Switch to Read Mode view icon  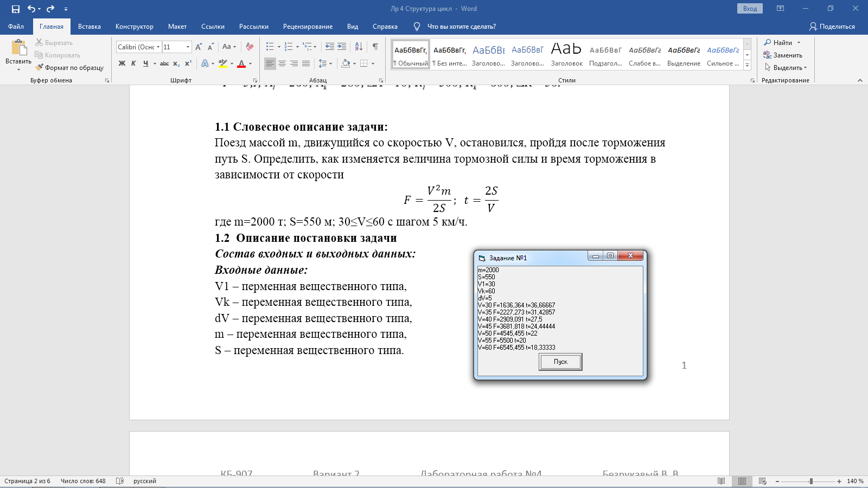click(721, 481)
